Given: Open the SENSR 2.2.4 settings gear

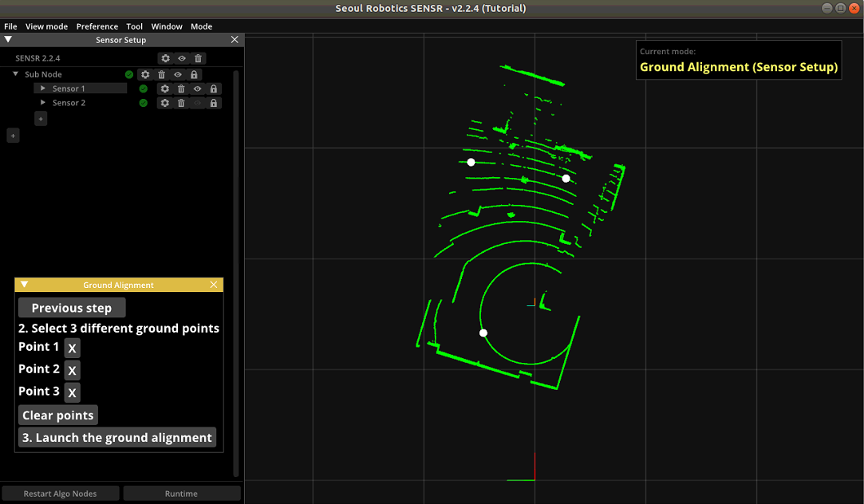Looking at the screenshot, I should click(x=165, y=58).
